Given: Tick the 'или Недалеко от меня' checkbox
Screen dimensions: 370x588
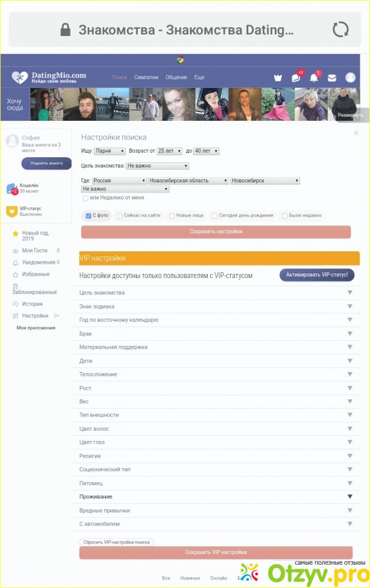Looking at the screenshot, I should [x=85, y=198].
